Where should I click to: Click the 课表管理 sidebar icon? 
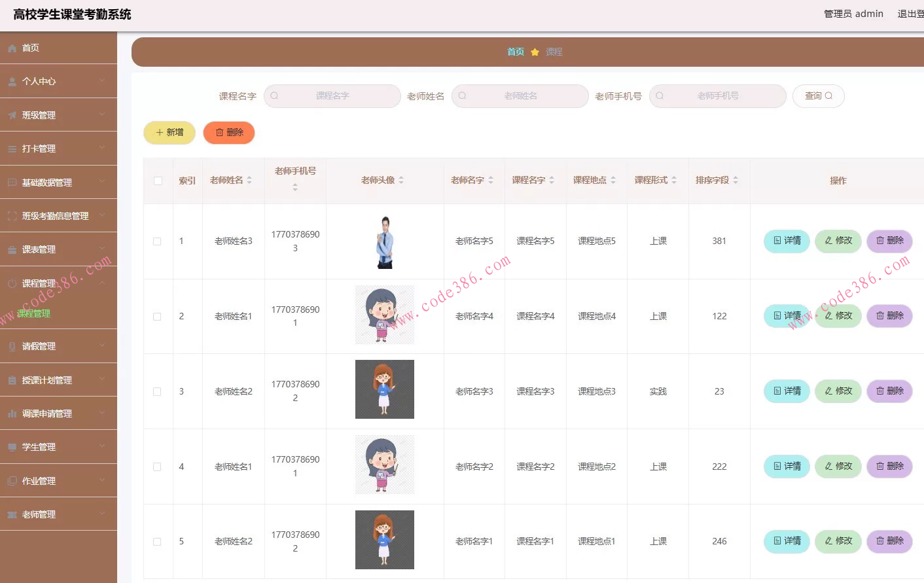click(12, 249)
